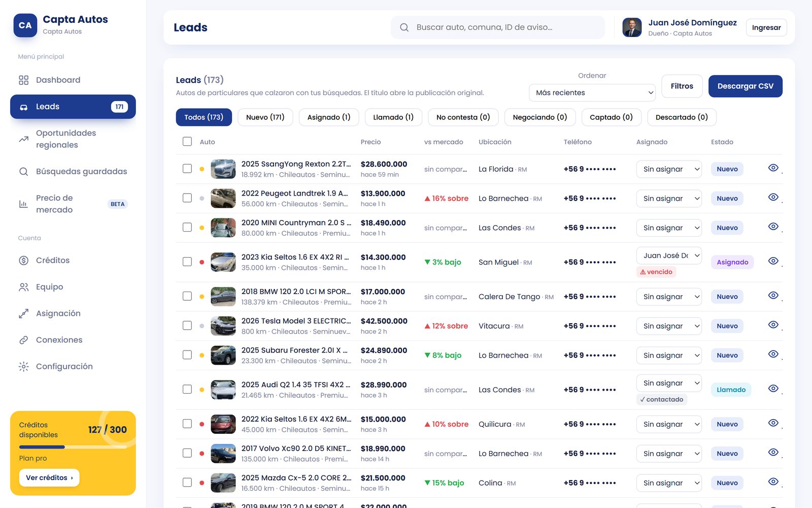Check the MINI Countryman row checkbox
Image resolution: width=812 pixels, height=508 pixels.
(x=187, y=228)
